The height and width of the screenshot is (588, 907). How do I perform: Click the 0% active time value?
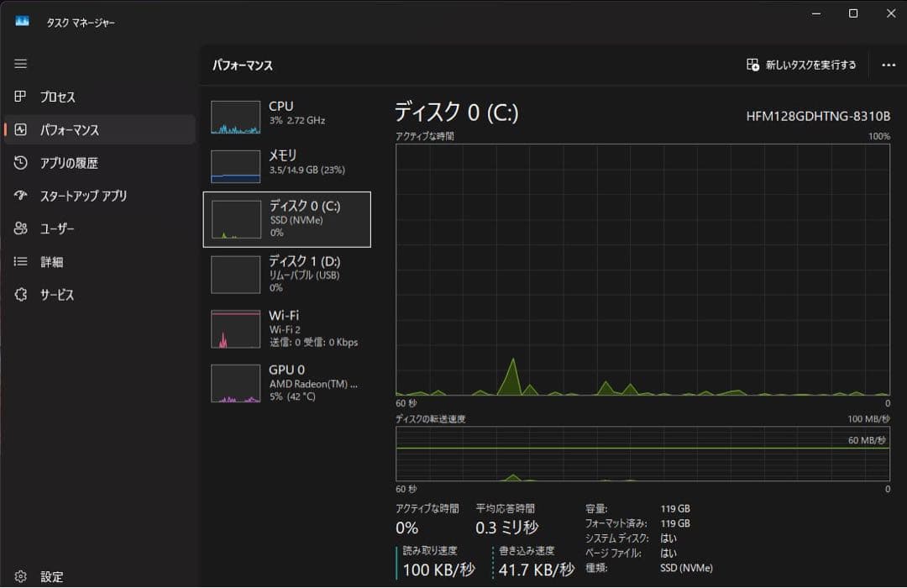[x=407, y=528]
